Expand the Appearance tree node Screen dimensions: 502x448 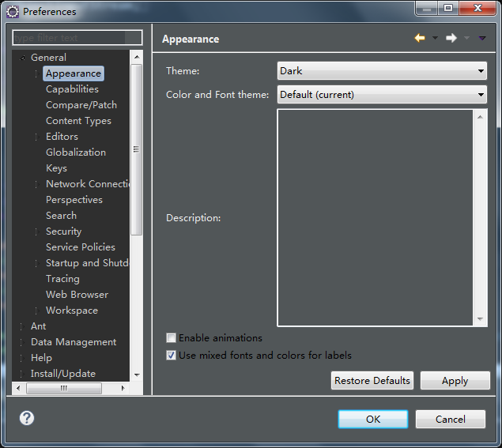pos(37,73)
